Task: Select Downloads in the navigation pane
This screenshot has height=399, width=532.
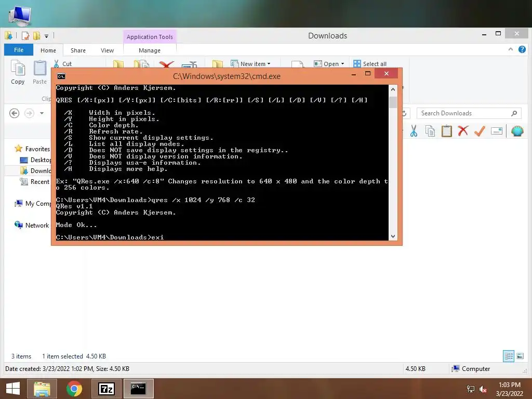Action: click(36, 170)
